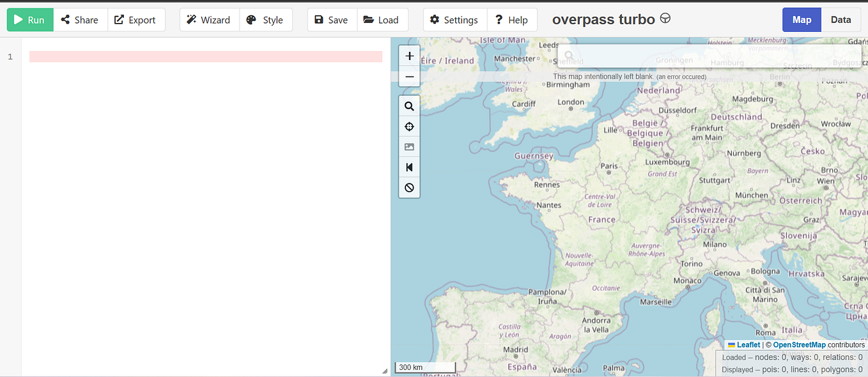Screen dimensions: 868x377
Task: Open the Export dialog
Action: (136, 20)
